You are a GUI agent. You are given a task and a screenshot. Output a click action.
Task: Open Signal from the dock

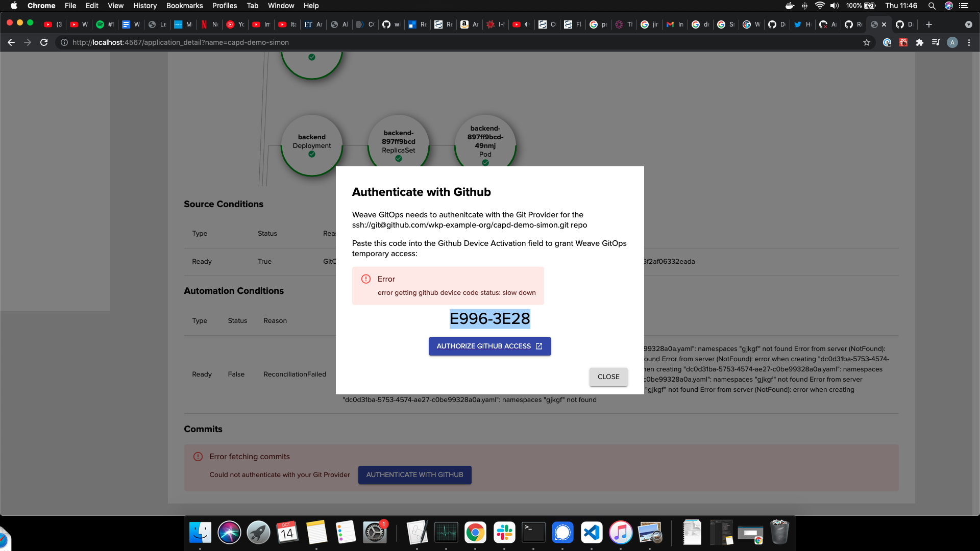coord(562,533)
